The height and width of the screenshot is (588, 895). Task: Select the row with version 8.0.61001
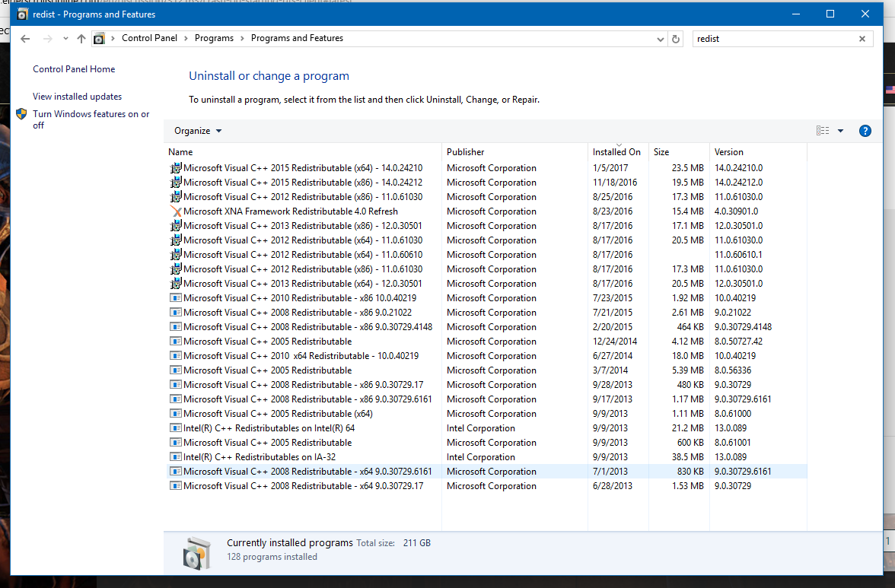coord(487,443)
